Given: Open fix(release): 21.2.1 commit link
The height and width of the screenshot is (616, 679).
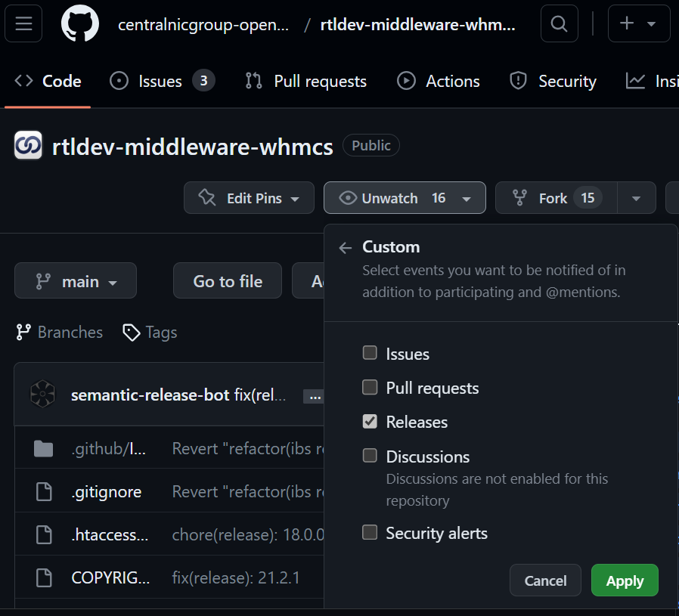Looking at the screenshot, I should [236, 578].
